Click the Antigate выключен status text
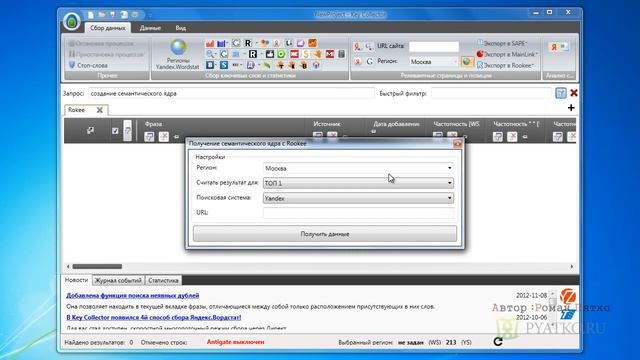Screen dimensions: 640x360 (x=236, y=342)
